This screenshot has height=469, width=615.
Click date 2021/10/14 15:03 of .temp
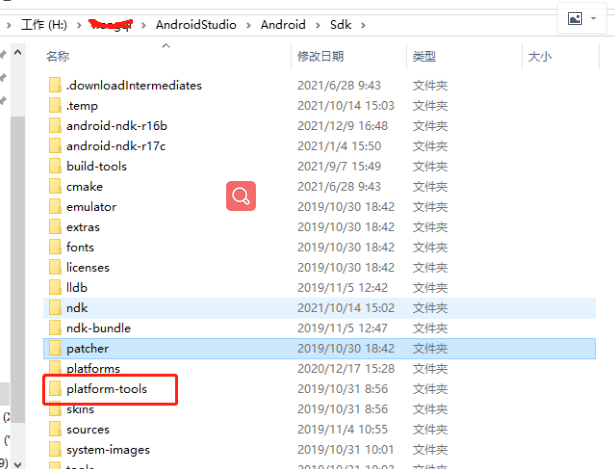pos(346,105)
